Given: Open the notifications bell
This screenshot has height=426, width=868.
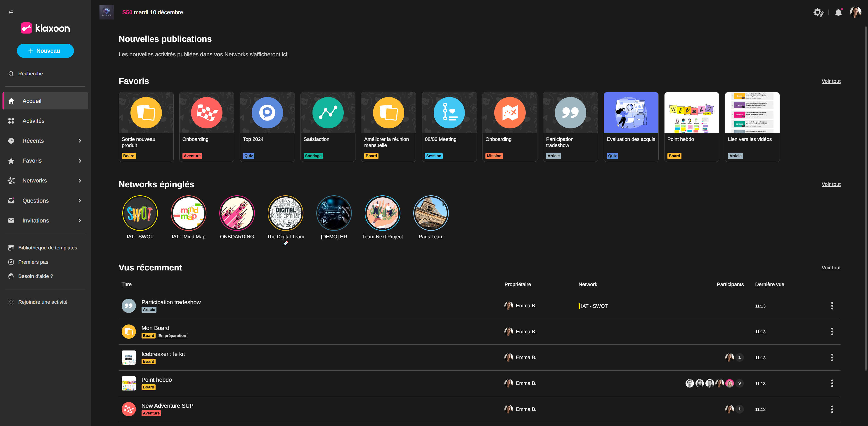Looking at the screenshot, I should (x=838, y=12).
